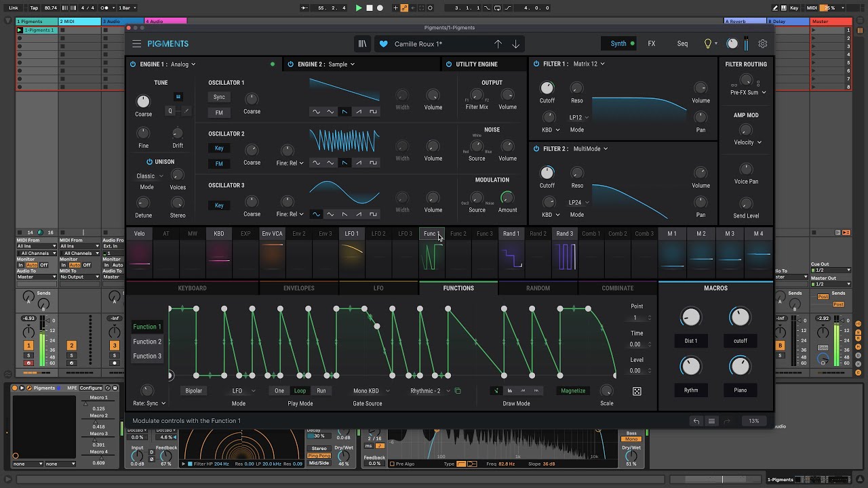Toggle Magnetize snapping
This screenshot has width=868, height=488.
click(x=573, y=391)
